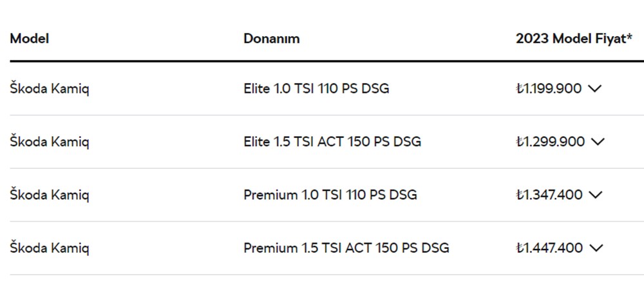This screenshot has height=285, width=644.
Task: Expand the ₺1.299.900 price details arrow
Action: [x=598, y=142]
